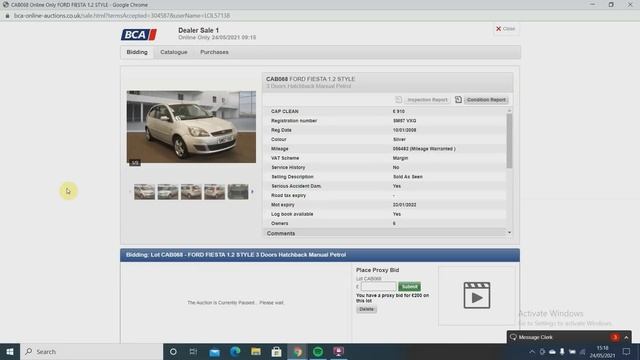640x360 pixels.
Task: Click the red notification badge on Message Clerk
Action: click(x=615, y=337)
